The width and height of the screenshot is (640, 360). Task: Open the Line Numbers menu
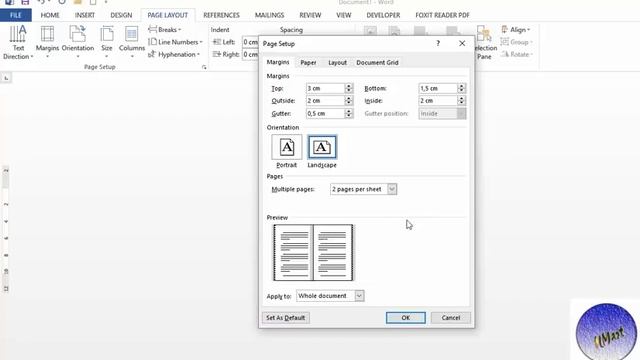(176, 42)
